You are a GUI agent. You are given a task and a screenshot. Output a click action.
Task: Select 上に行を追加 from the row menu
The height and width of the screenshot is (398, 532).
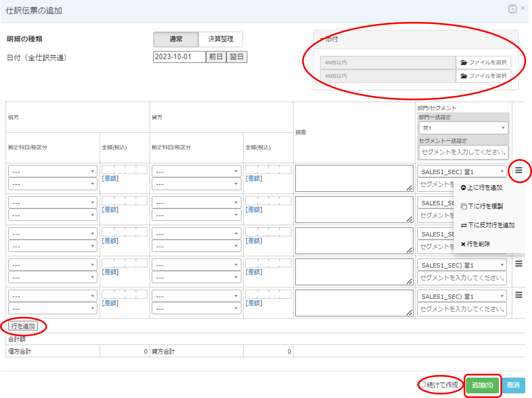tap(482, 188)
